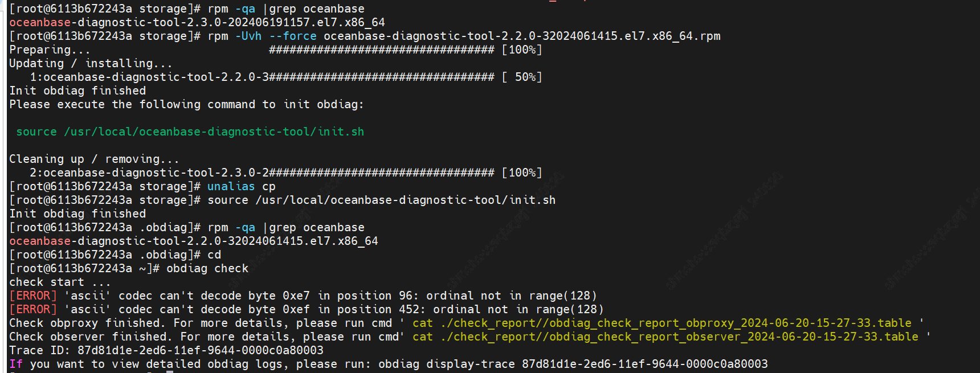Click the second [ERROR] tag with byte 0xef

[33, 309]
